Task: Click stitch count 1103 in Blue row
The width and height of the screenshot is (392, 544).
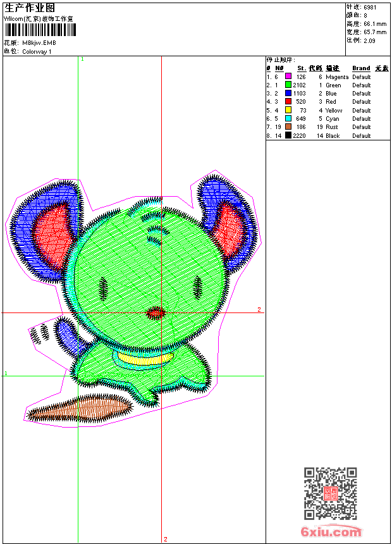Action: tap(300, 94)
